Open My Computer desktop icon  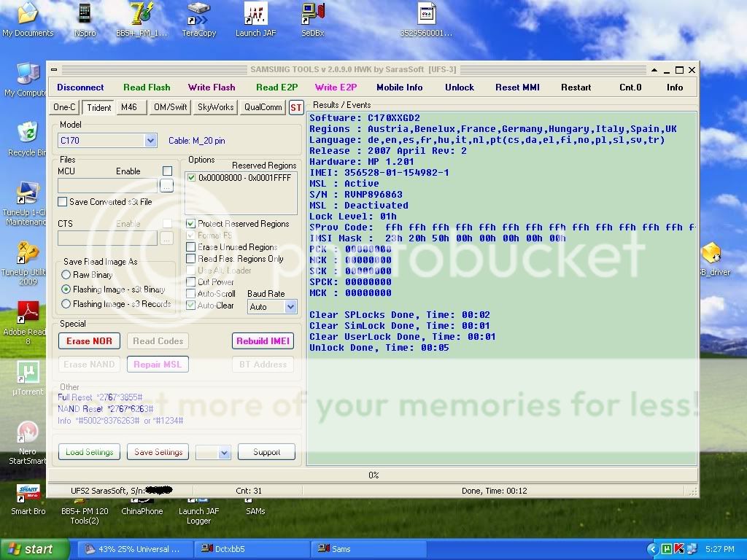point(26,79)
